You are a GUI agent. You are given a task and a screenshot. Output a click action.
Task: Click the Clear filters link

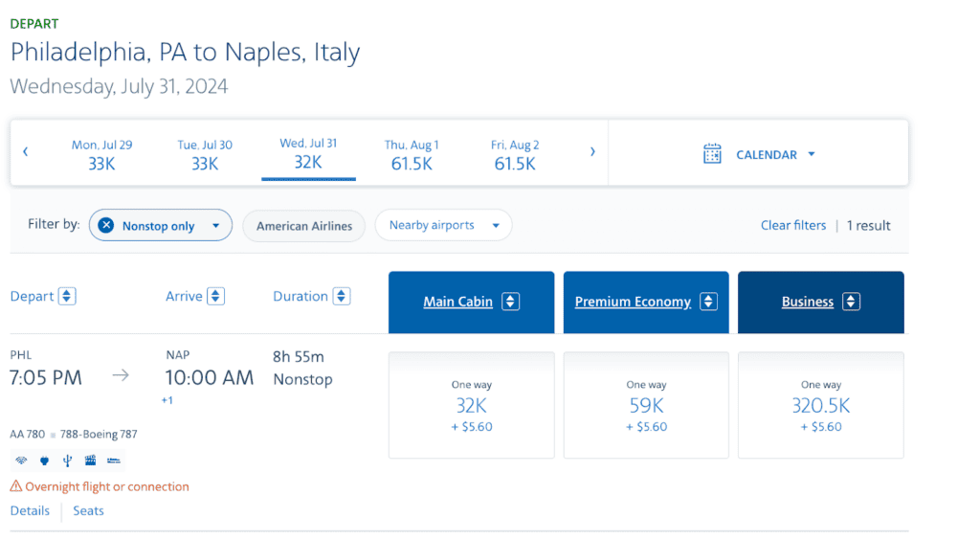(792, 226)
